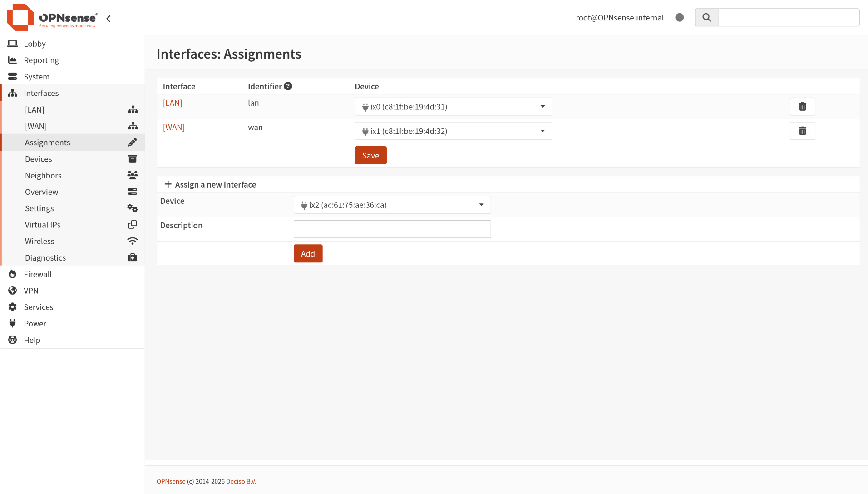Click the OPNsense logo

pos(52,18)
